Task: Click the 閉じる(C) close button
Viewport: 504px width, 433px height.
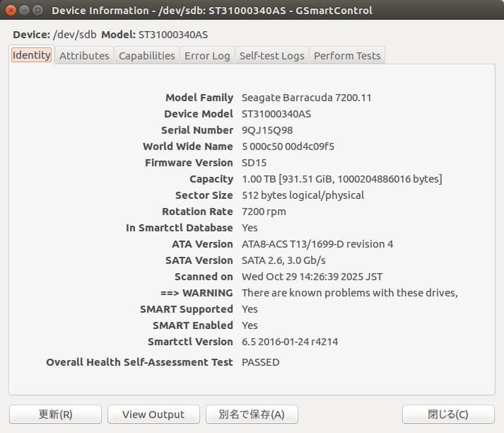Action: [x=448, y=414]
